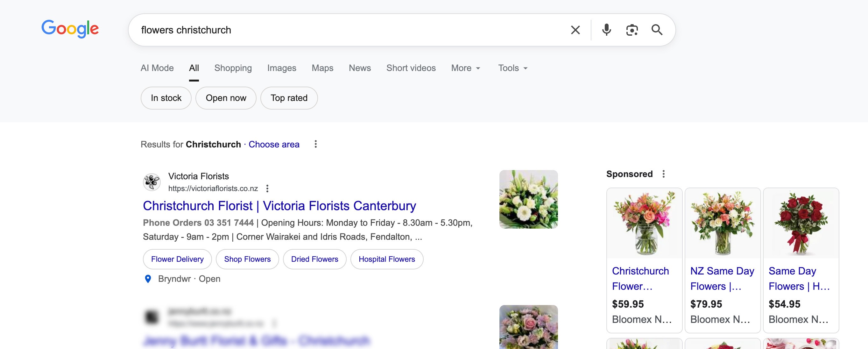Clear the search box with X icon
Image resolution: width=868 pixels, height=349 pixels.
[x=575, y=30]
